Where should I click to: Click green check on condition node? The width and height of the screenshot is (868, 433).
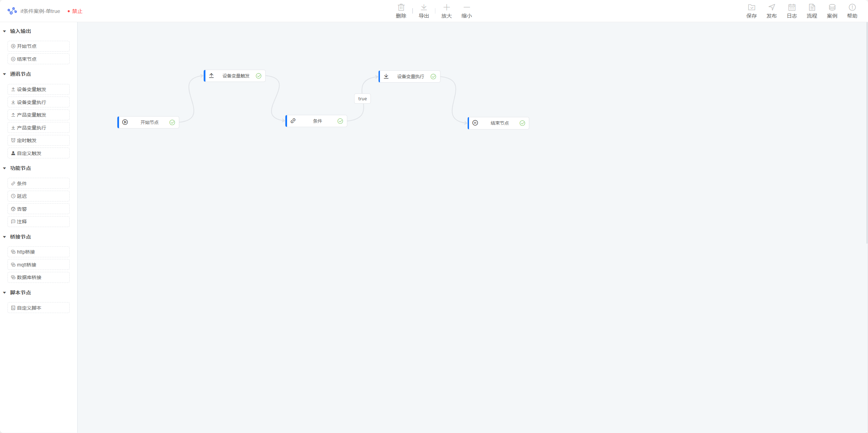click(340, 121)
